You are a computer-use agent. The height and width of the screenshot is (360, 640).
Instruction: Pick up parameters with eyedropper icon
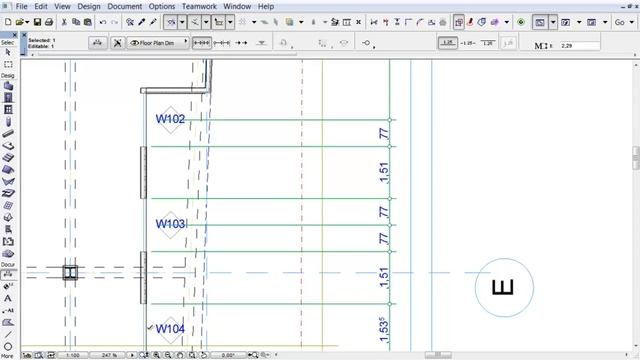[142, 22]
